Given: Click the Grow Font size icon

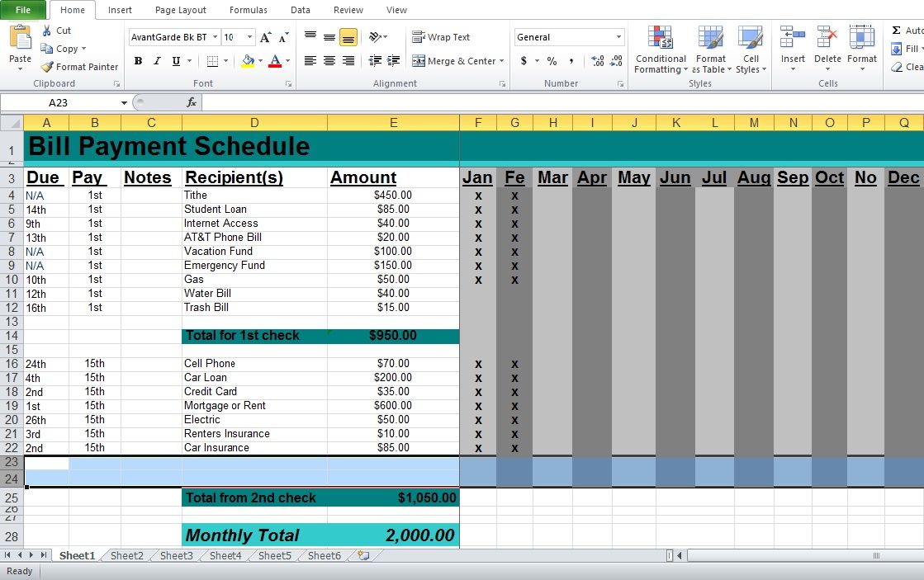Looking at the screenshot, I should (x=265, y=37).
